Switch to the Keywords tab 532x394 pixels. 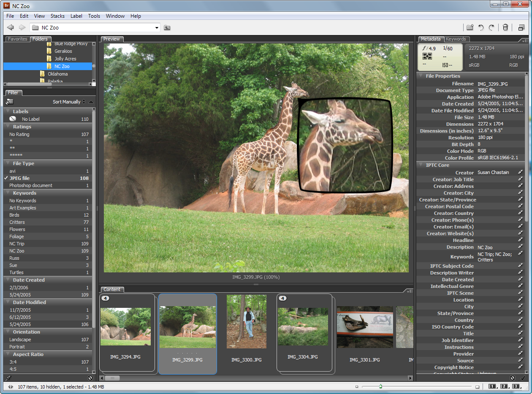coord(456,39)
